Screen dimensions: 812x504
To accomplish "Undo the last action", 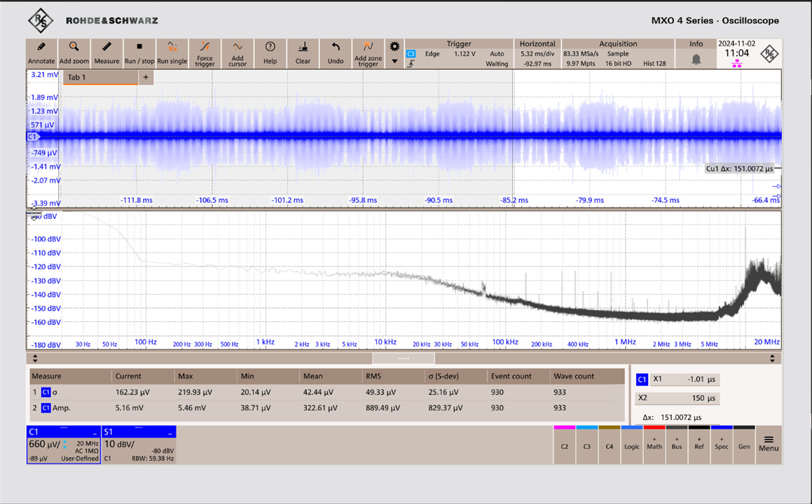I will point(335,53).
